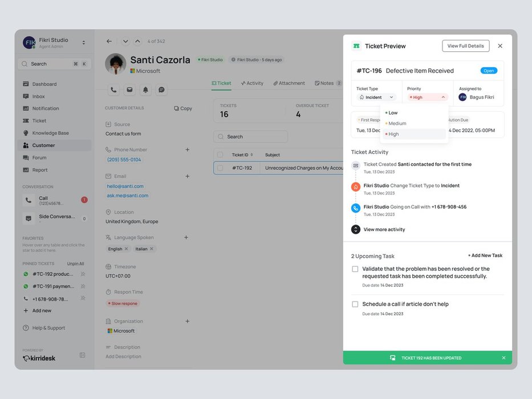This screenshot has width=532, height=399.
Task: Select the checkbox for ticket #TC-192 row
Action: 220,168
